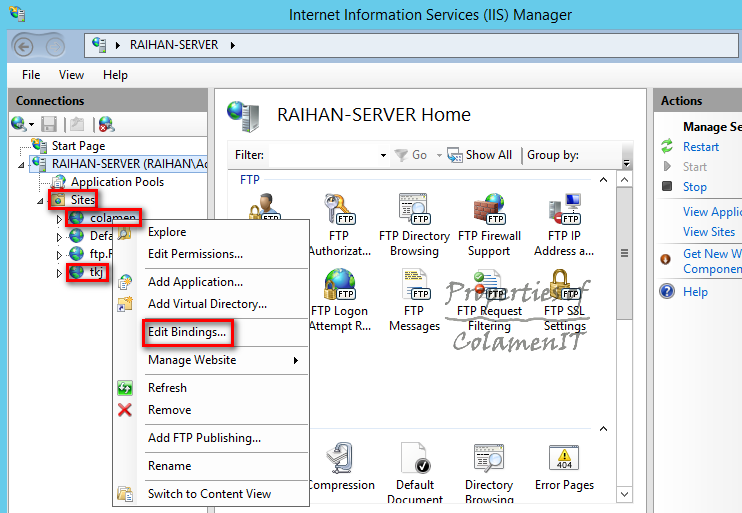742x513 pixels.
Task: Expand the tkj site node
Action: [x=59, y=273]
